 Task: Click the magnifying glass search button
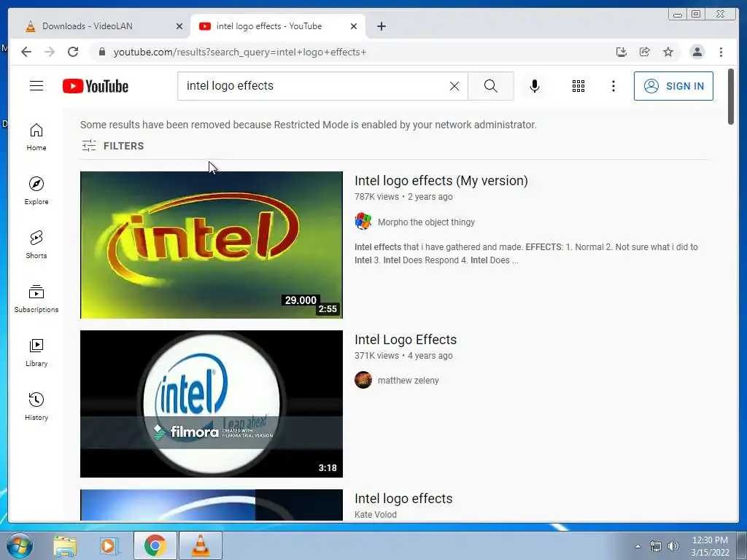coord(491,86)
